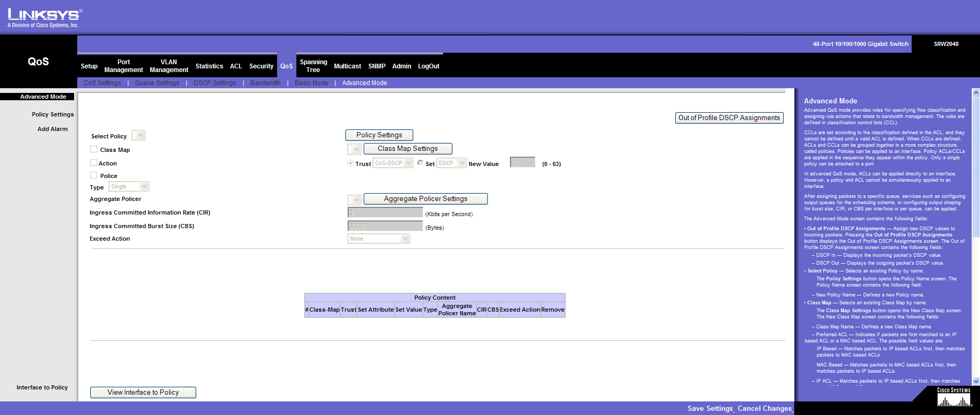Check the Action checkbox
Viewport: 980px width, 415px height.
94,163
